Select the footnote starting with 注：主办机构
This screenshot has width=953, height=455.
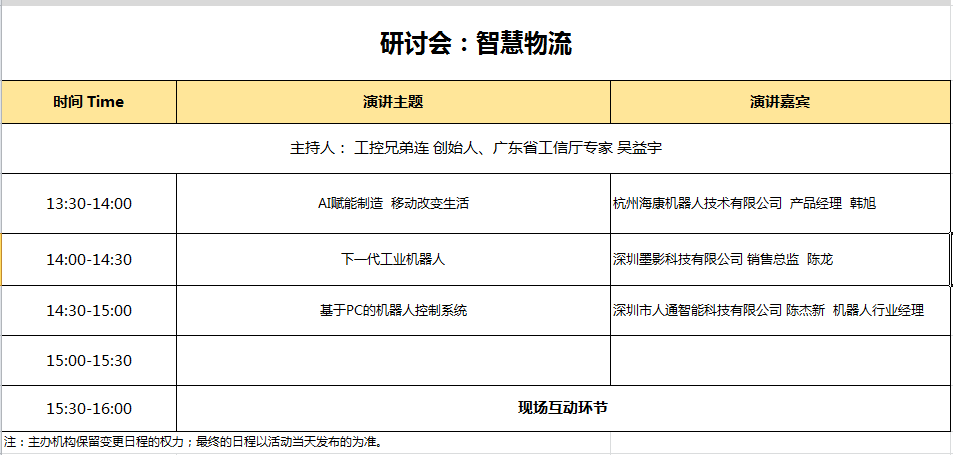coord(193,441)
